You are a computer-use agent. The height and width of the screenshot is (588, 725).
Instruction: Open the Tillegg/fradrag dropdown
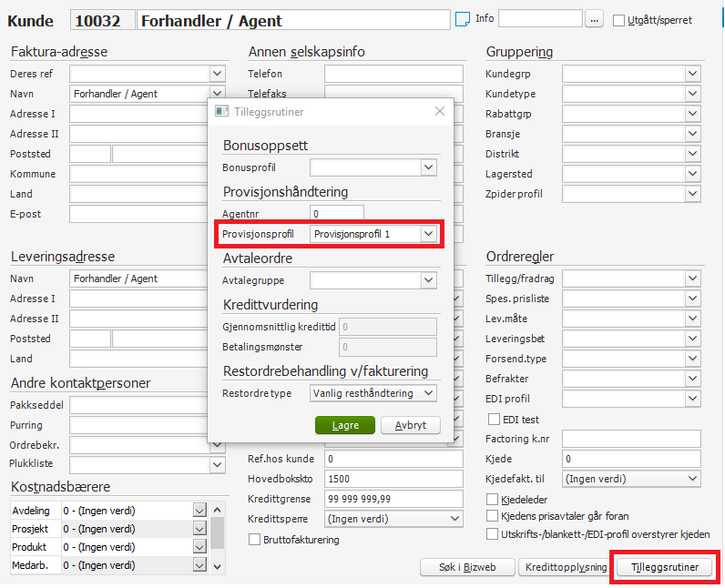click(x=692, y=278)
